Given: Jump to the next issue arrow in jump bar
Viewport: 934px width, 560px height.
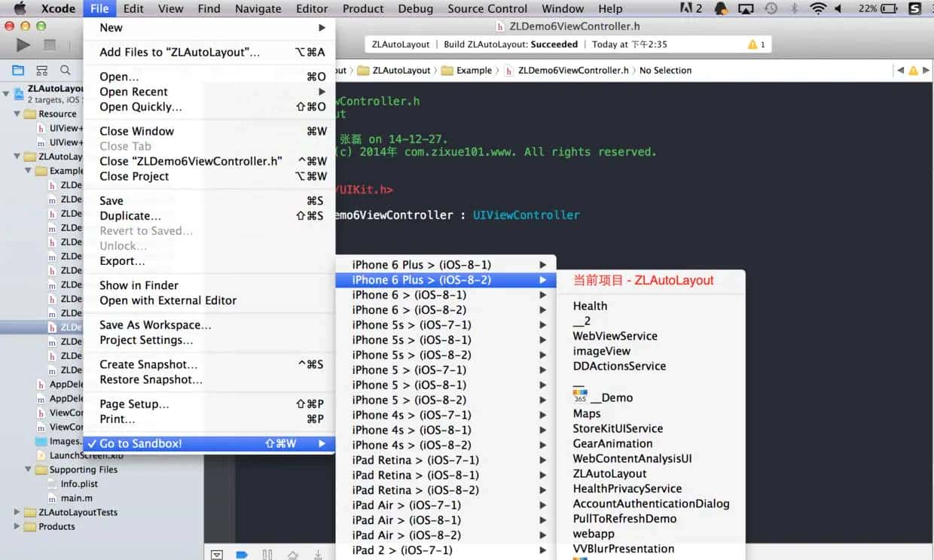Looking at the screenshot, I should pyautogui.click(x=926, y=70).
